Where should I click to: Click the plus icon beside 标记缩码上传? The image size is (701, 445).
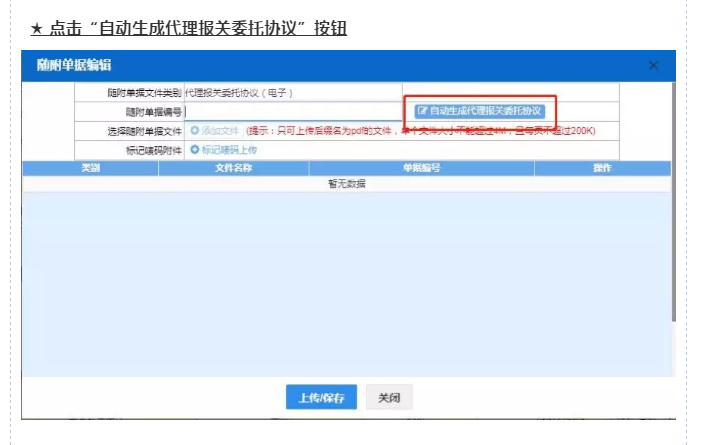(x=194, y=149)
